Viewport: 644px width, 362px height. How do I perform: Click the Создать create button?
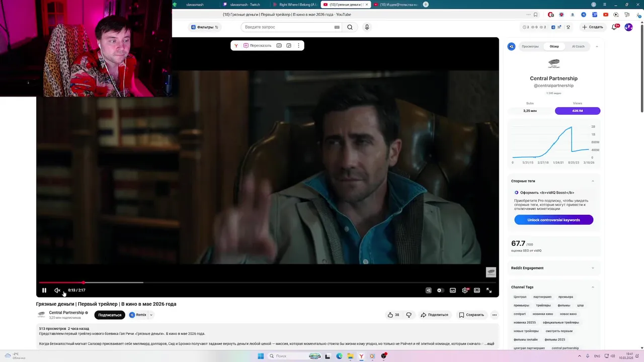click(593, 27)
